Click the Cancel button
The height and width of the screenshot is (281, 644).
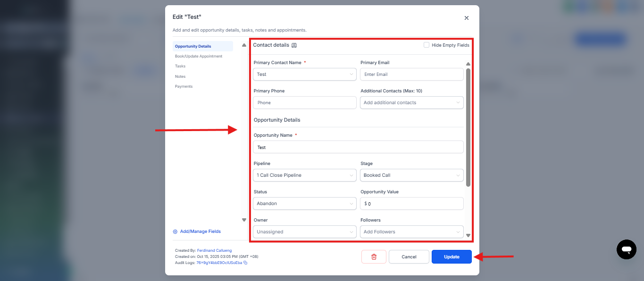pos(409,256)
